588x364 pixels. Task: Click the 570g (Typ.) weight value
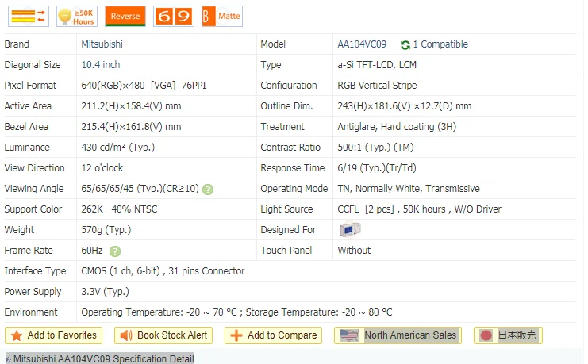click(x=106, y=230)
